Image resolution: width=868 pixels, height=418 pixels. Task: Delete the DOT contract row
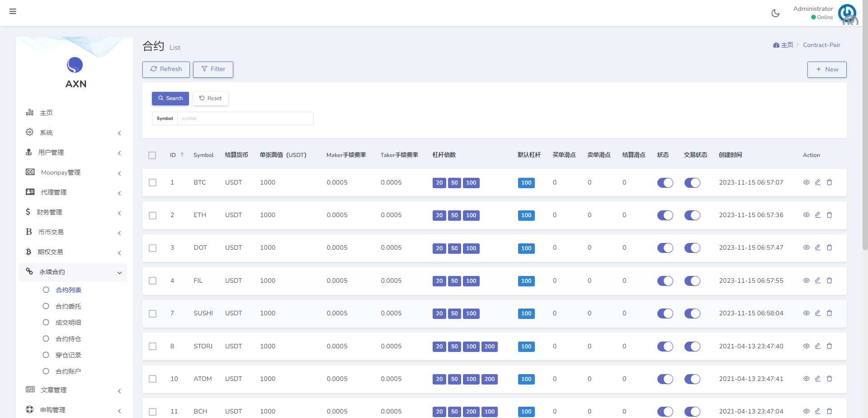point(829,247)
